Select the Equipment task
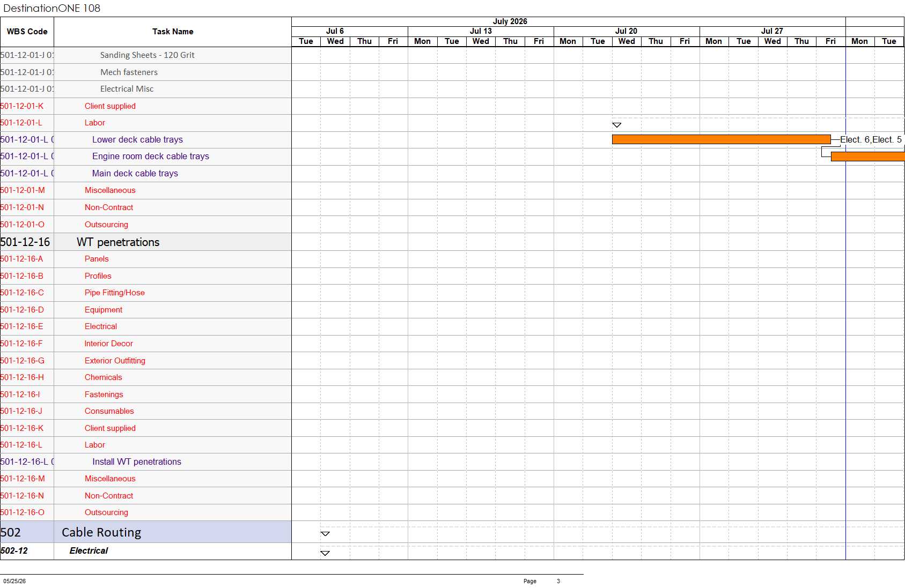Viewport: 905px width, 588px height. (x=104, y=310)
